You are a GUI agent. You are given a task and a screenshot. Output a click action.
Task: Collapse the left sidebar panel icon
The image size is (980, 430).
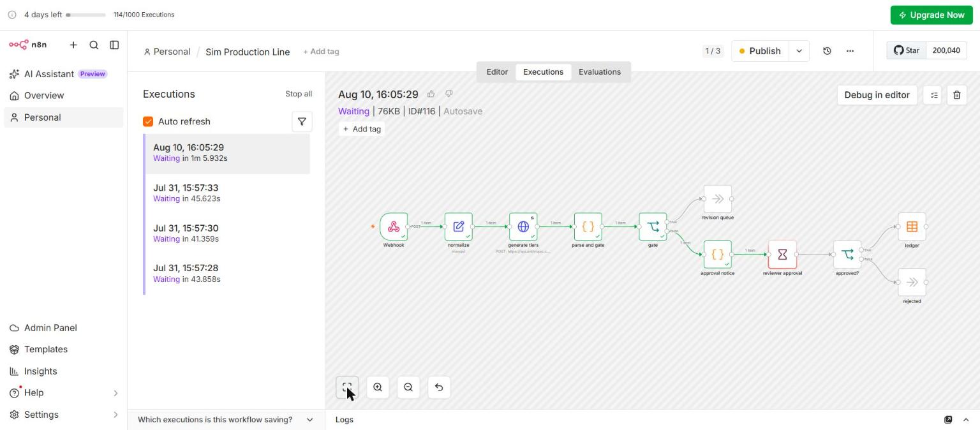[x=114, y=45]
